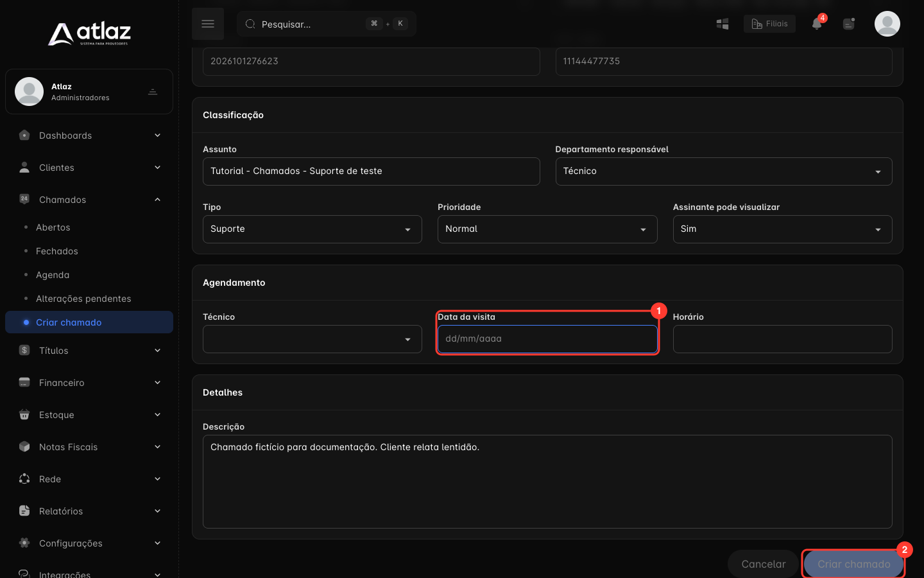This screenshot has height=578, width=924.
Task: Expand the Atlaz Administradores profile switcher
Action: pyautogui.click(x=153, y=92)
